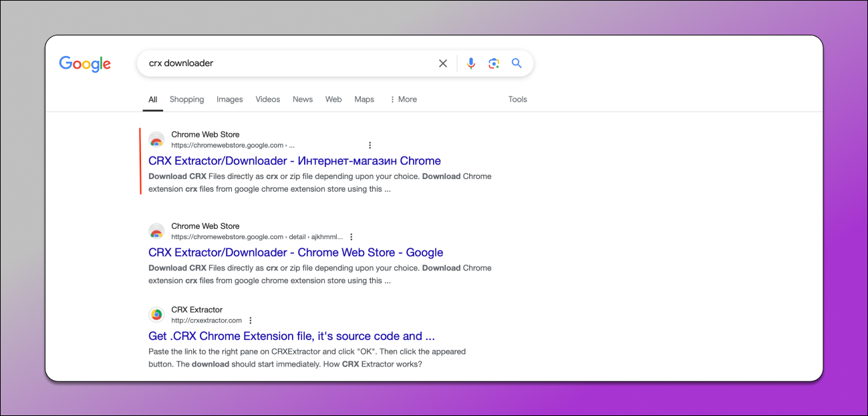
Task: Open three-dot options for second result
Action: pyautogui.click(x=351, y=236)
